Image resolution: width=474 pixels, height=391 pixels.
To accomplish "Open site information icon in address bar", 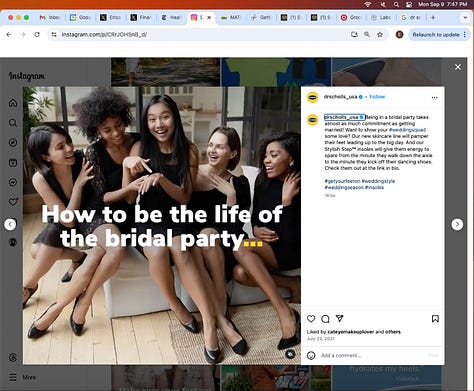I will (x=54, y=35).
